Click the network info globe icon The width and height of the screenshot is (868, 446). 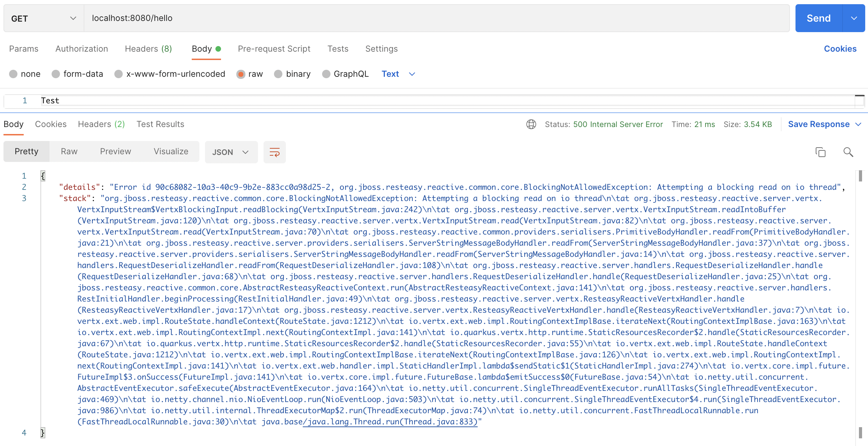(x=531, y=124)
